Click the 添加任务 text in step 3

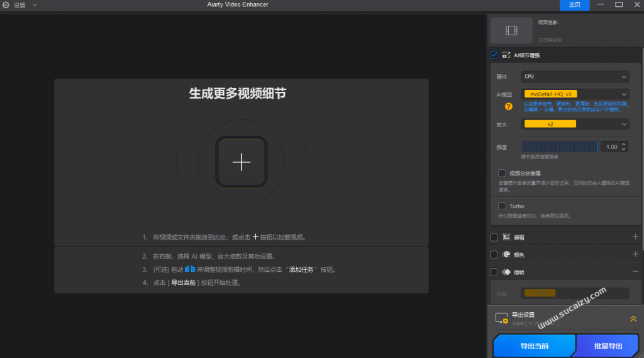pos(301,270)
